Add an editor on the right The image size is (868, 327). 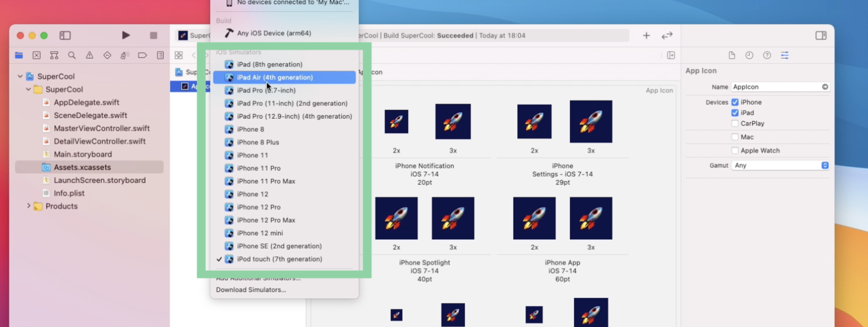pyautogui.click(x=671, y=55)
